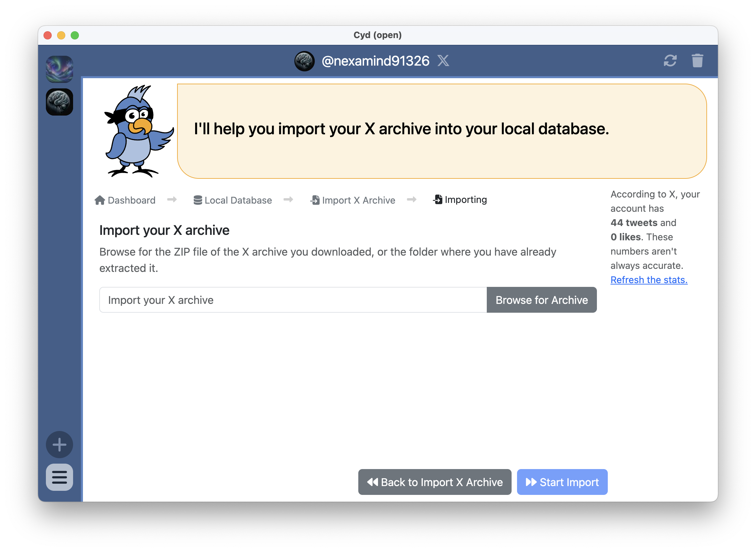Screen dimensions: 756x552
Task: Go to Import X Archive breadcrumb
Action: coord(358,200)
